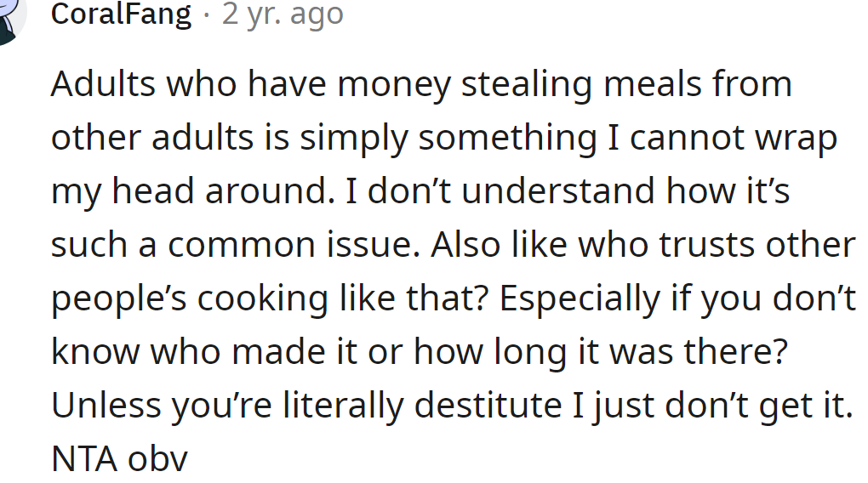
Task: Click the "NTA obv" verdict text
Action: click(119, 459)
